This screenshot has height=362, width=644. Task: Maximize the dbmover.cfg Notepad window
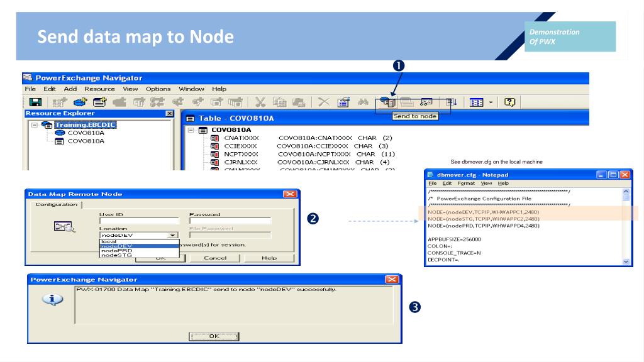coord(613,175)
